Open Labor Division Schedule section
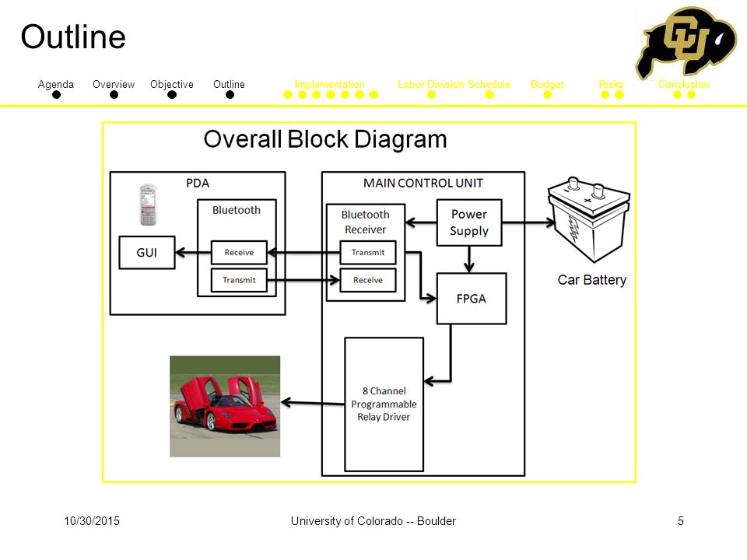This screenshot has height=560, width=747. (454, 84)
